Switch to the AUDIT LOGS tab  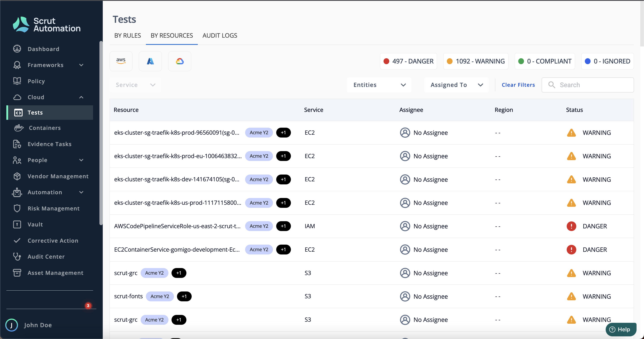pyautogui.click(x=220, y=35)
